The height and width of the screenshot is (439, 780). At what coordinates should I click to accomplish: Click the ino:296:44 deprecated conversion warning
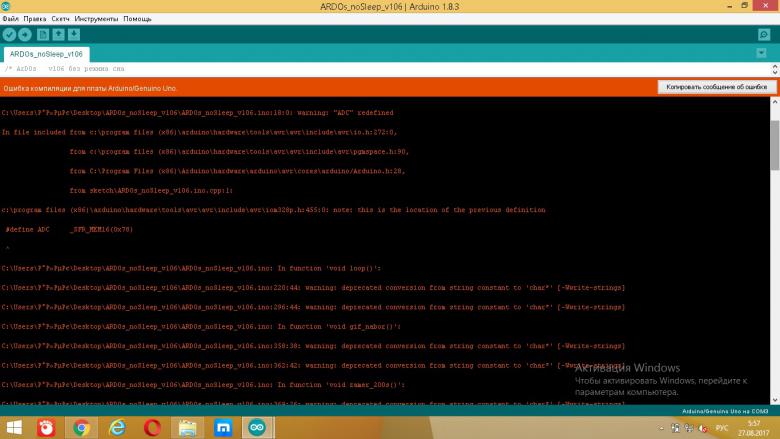pyautogui.click(x=313, y=307)
